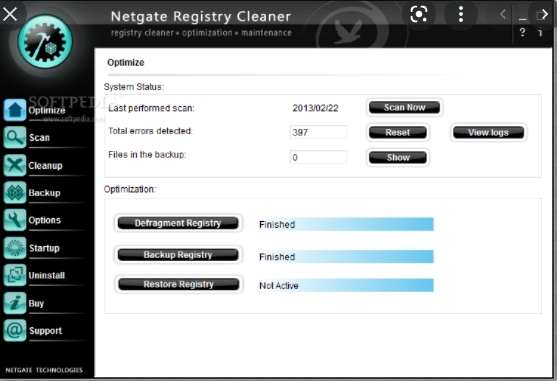The width and height of the screenshot is (557, 381).
Task: Click the X icon at top left
Action: pyautogui.click(x=10, y=14)
